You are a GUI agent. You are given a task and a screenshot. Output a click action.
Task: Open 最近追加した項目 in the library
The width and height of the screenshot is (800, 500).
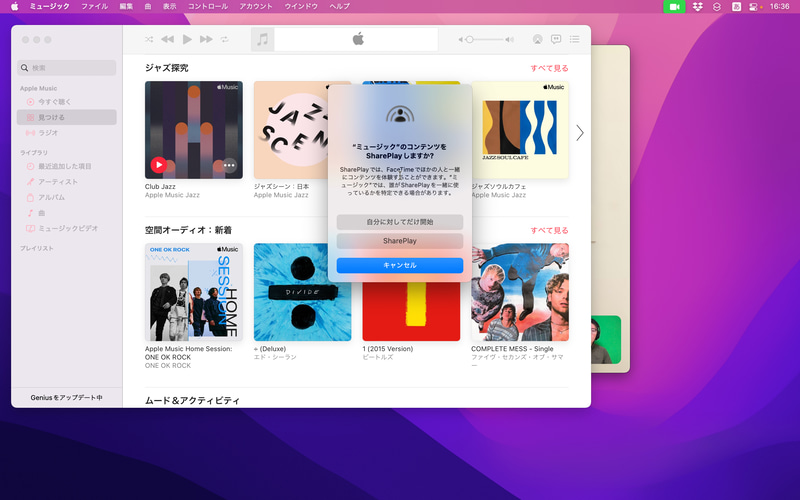point(67,166)
